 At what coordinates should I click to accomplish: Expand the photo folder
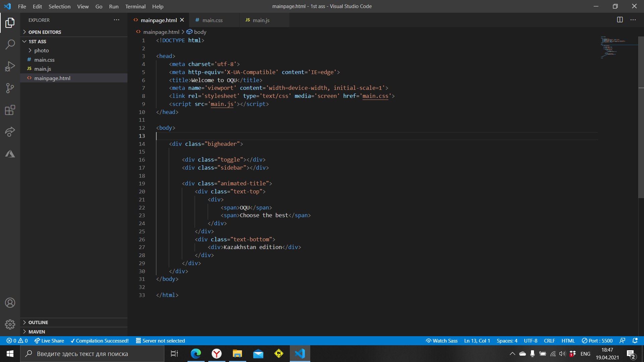click(74, 50)
